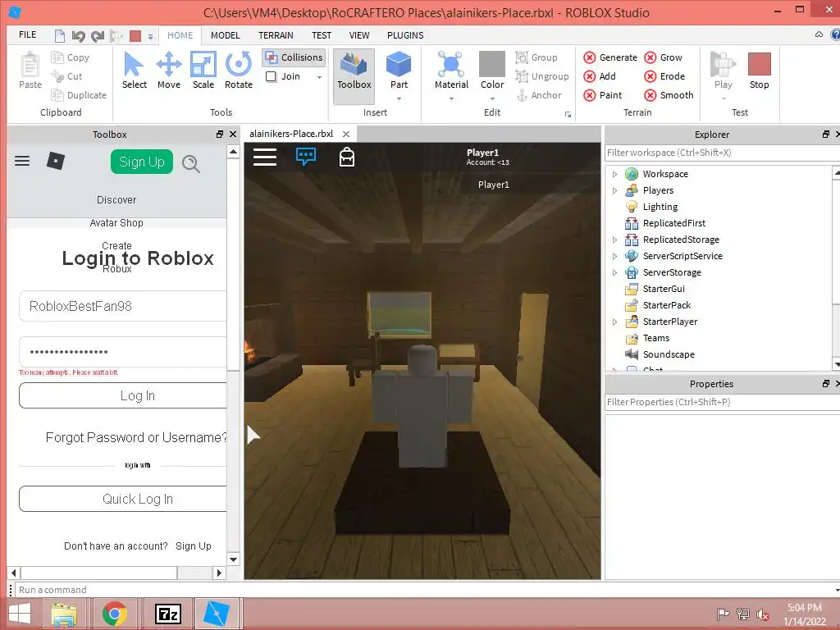Switch to the VIEW ribbon tab

point(359,35)
